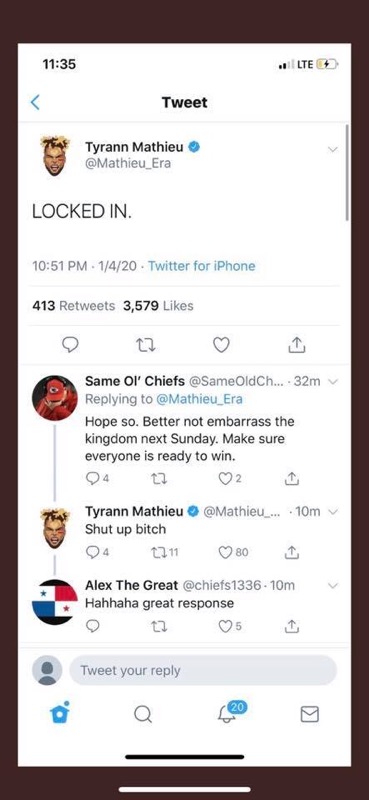Image resolution: width=369 pixels, height=800 pixels.
Task: Open the Search tab in bottom bar
Action: pos(143,714)
